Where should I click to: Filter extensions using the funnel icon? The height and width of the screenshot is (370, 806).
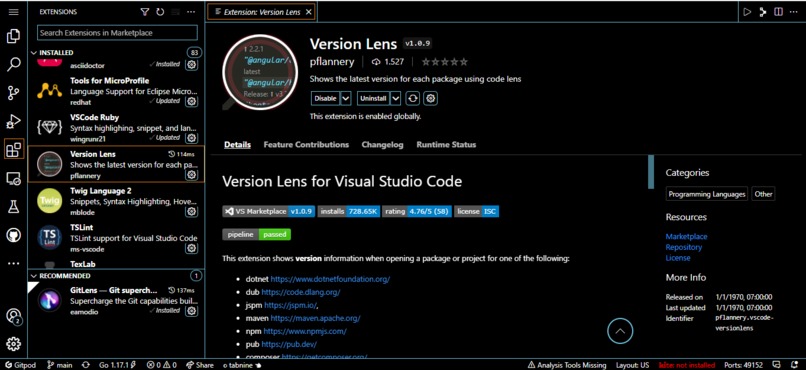145,12
